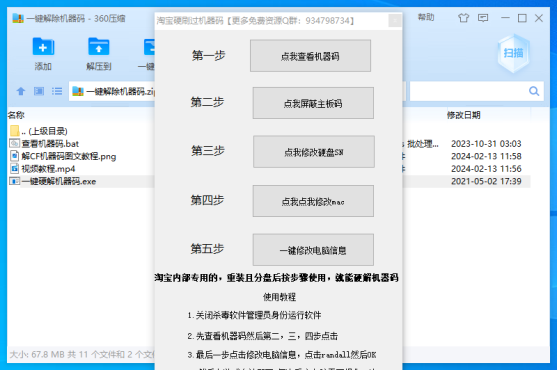This screenshot has height=370, width=557.
Task: Click 点我修改硬盘SN button
Action: pyautogui.click(x=314, y=152)
